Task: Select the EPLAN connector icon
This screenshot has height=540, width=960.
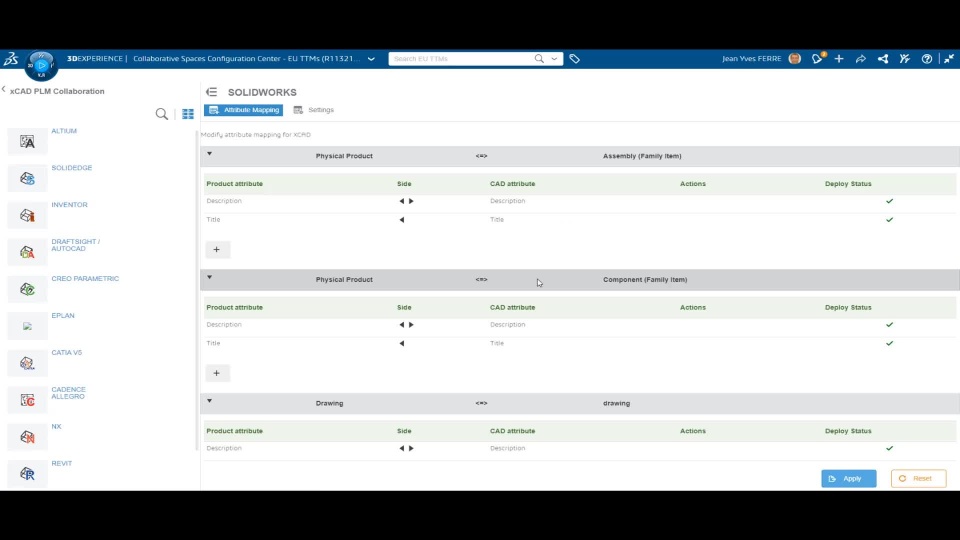Action: pos(27,326)
